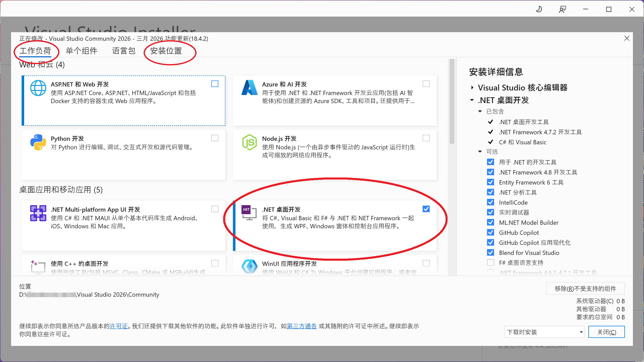Expand Visual Studio 核心编辑器 tree node
Image resolution: width=644 pixels, height=362 pixels.
point(472,87)
